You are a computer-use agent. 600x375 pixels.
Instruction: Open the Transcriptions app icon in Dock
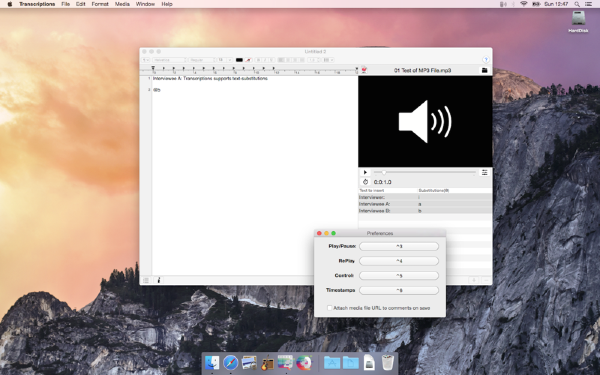pos(285,362)
